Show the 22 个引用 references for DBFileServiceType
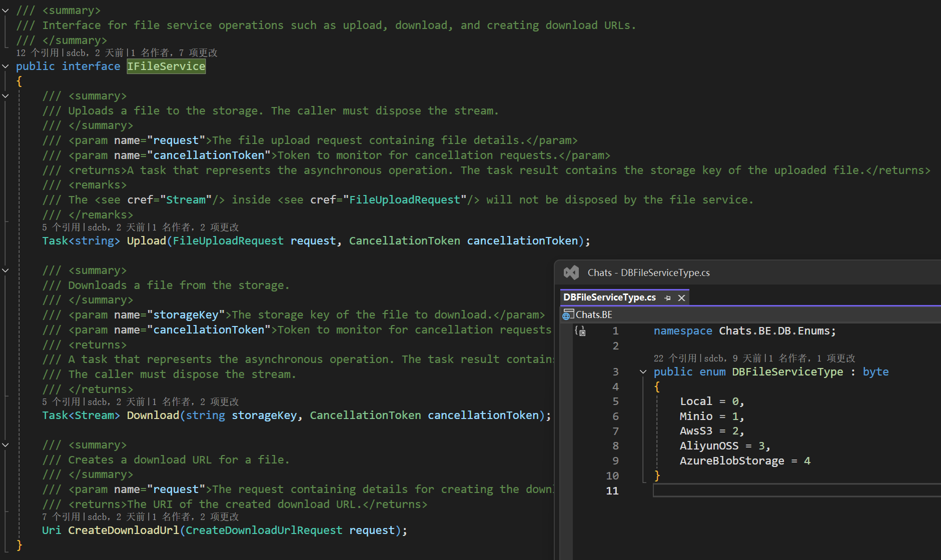Image resolution: width=941 pixels, height=560 pixels. pos(675,358)
